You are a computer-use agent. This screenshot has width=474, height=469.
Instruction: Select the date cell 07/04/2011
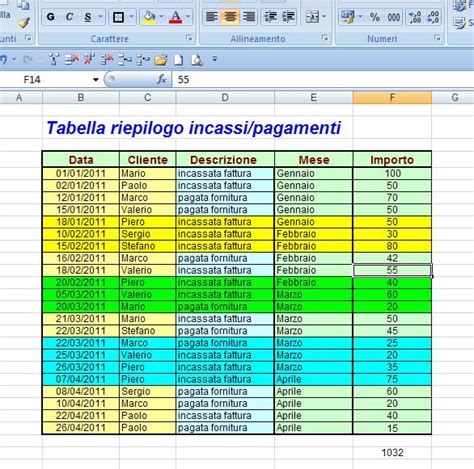81,379
